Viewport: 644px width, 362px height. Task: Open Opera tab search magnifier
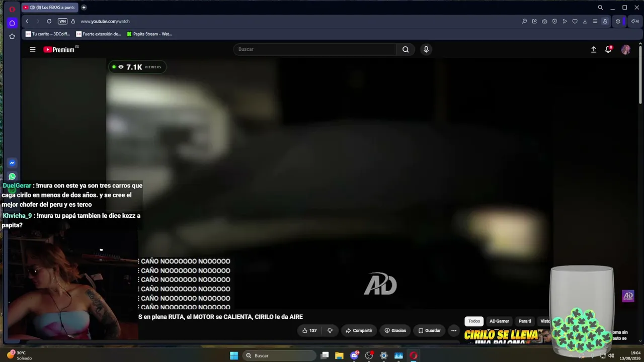600,8
